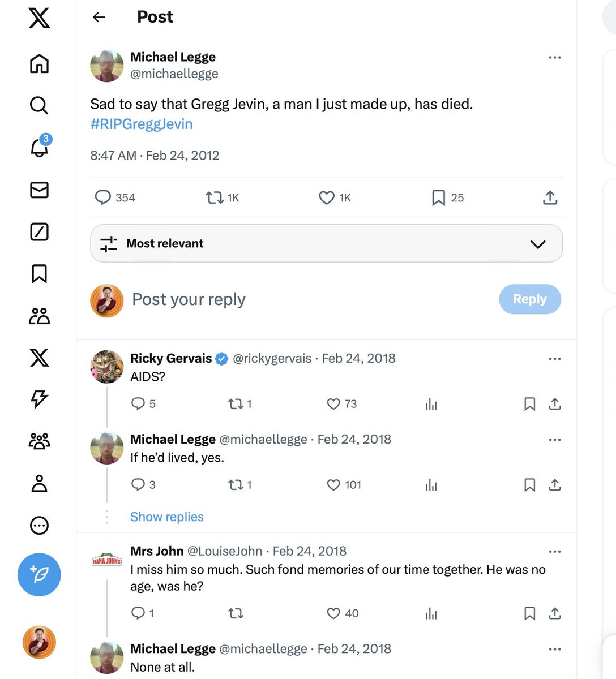
Task: Repost Ricky Gervais's AIDS? reply
Action: [x=235, y=404]
